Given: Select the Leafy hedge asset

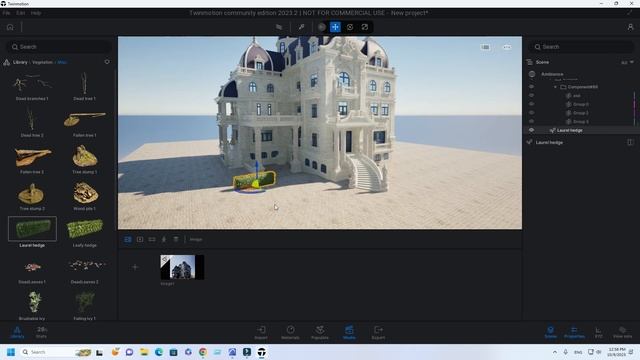Looking at the screenshot, I should pos(84,232).
